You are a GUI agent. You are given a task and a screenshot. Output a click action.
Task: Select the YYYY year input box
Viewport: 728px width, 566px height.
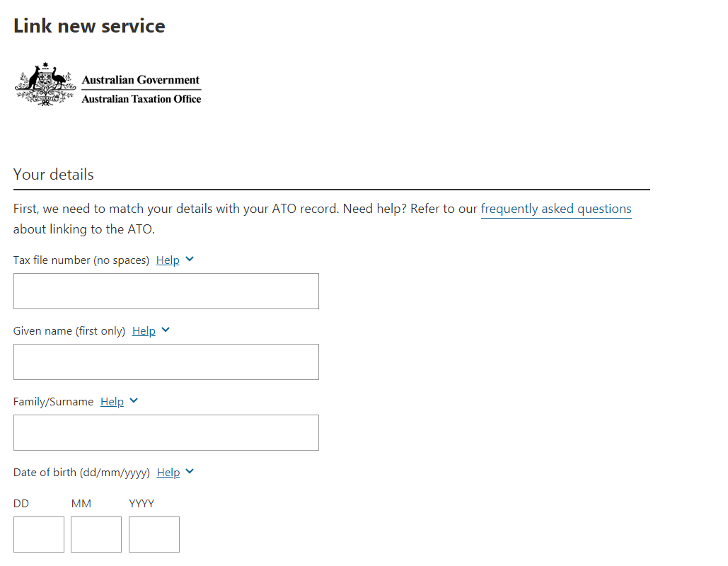tap(154, 534)
